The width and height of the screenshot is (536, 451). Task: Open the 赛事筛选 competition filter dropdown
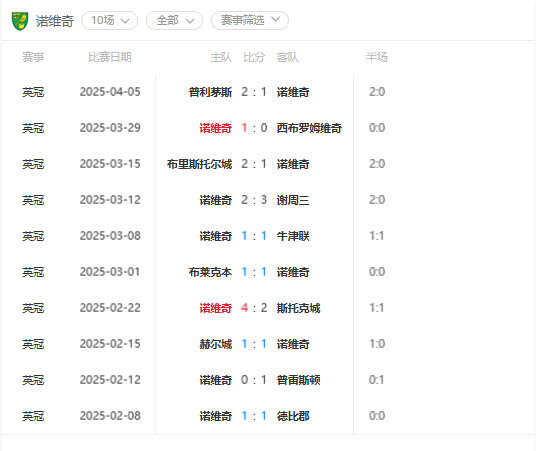(x=250, y=21)
